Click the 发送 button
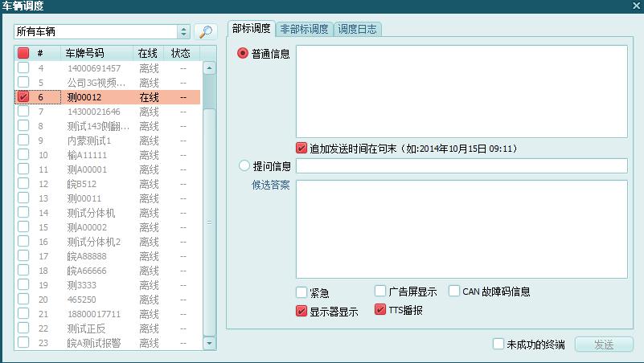This screenshot has width=644, height=363. pyautogui.click(x=603, y=345)
